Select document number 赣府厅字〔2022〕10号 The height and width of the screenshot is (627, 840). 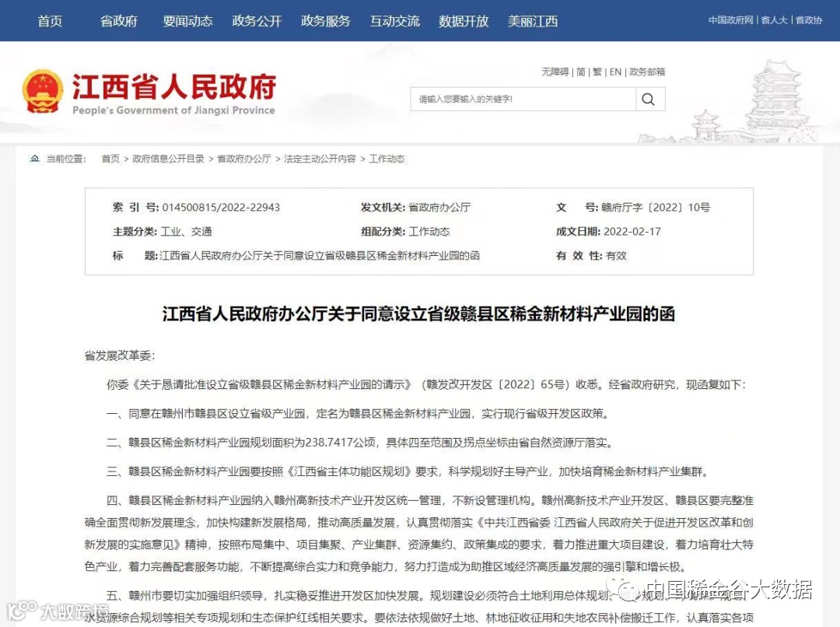coord(656,208)
